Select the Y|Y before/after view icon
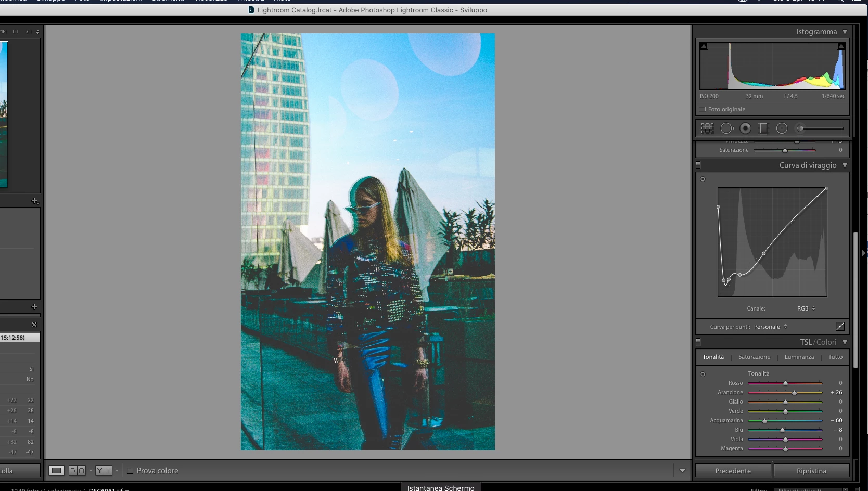 [104, 471]
